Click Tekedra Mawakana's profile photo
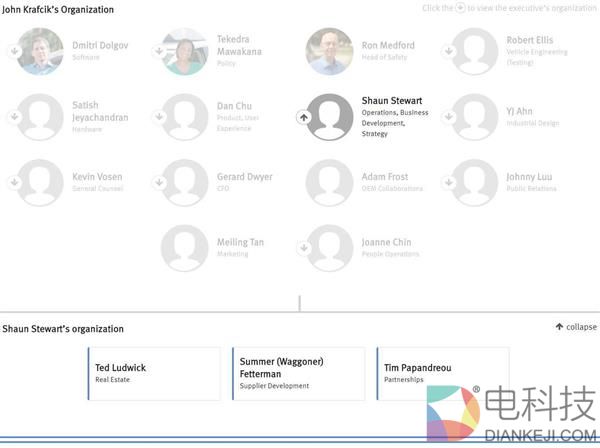This screenshot has width=600, height=448. coord(185,51)
